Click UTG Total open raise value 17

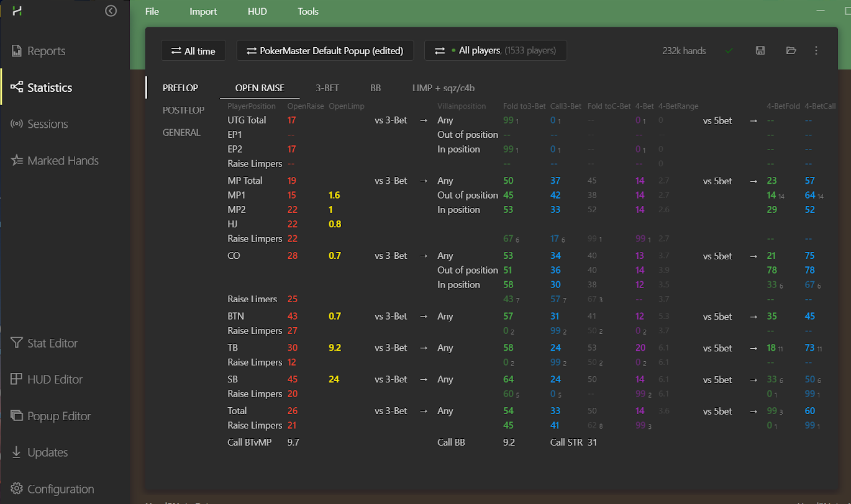click(292, 120)
